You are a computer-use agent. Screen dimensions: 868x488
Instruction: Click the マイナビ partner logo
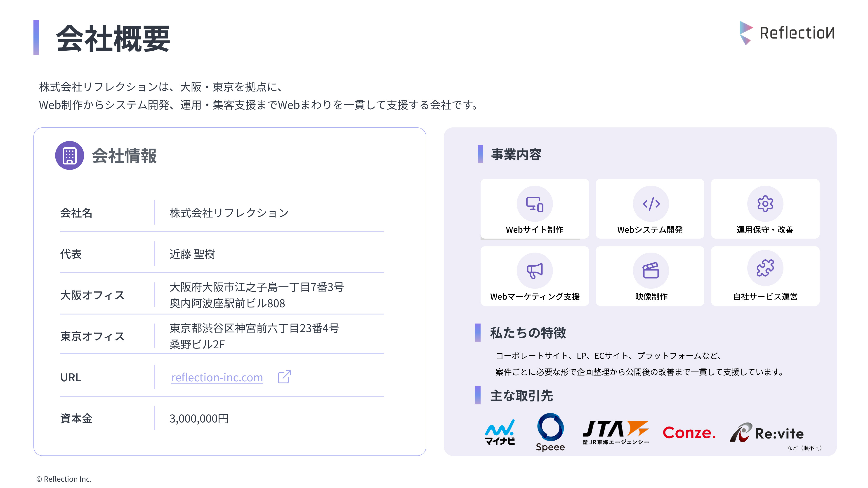[499, 433]
